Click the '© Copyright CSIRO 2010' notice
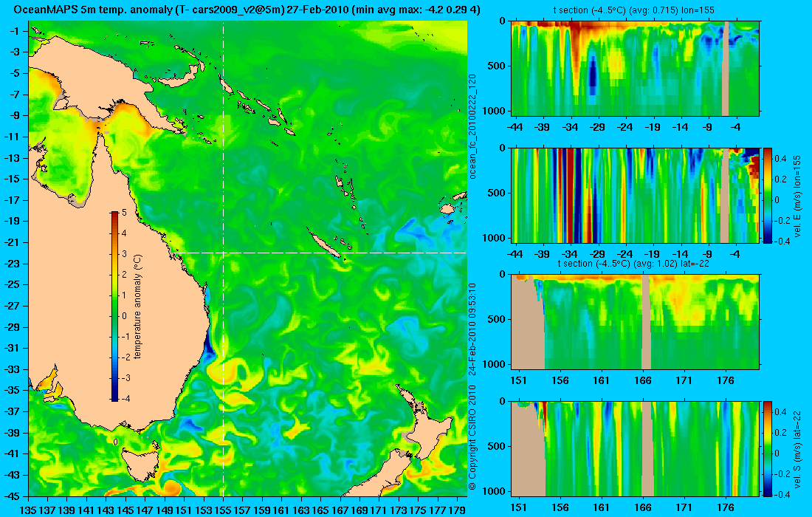 (472, 438)
